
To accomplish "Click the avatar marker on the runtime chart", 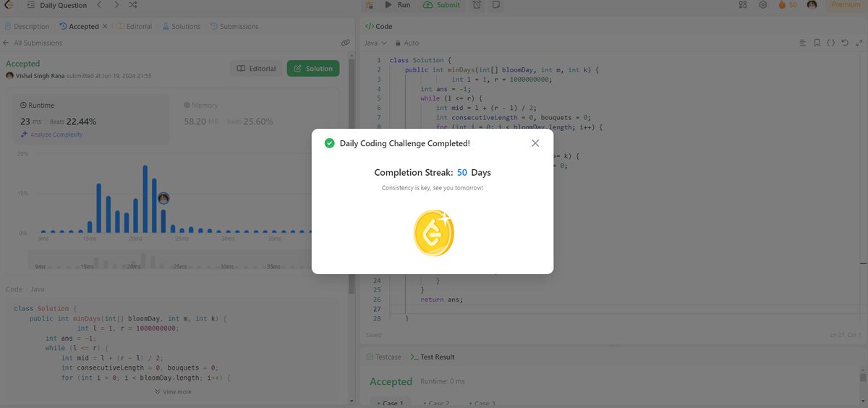I will (163, 198).
